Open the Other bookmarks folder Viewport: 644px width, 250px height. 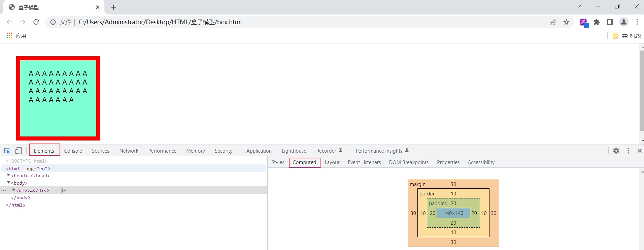coord(628,36)
